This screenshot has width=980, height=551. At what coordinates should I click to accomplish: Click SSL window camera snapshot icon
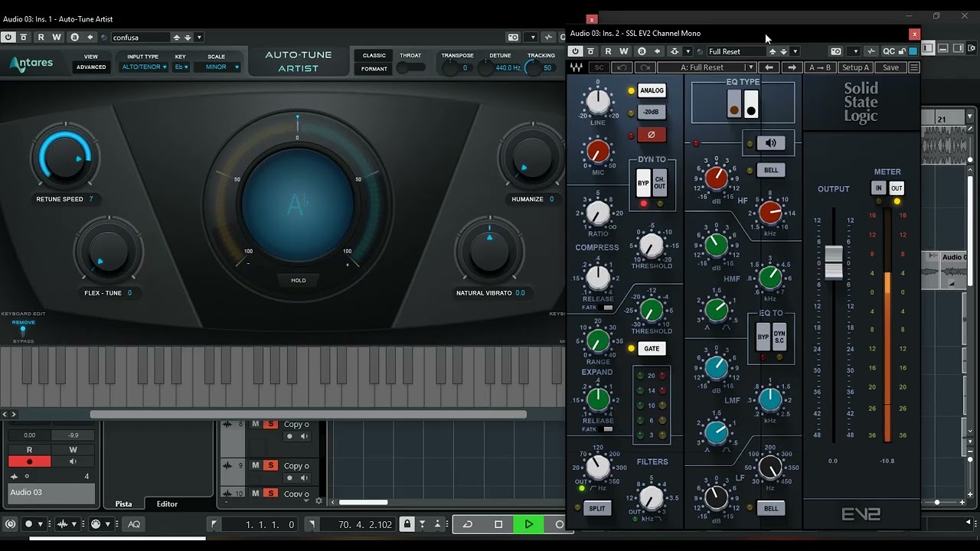click(836, 51)
